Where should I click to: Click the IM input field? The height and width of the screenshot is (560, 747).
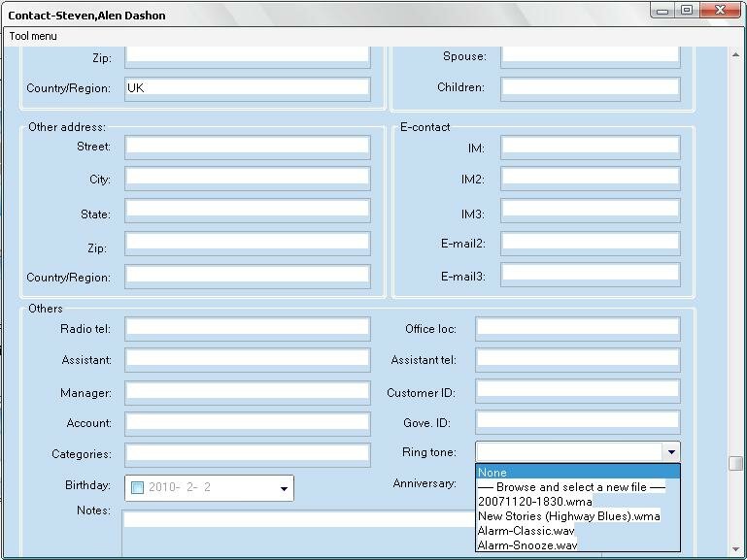pyautogui.click(x=591, y=147)
